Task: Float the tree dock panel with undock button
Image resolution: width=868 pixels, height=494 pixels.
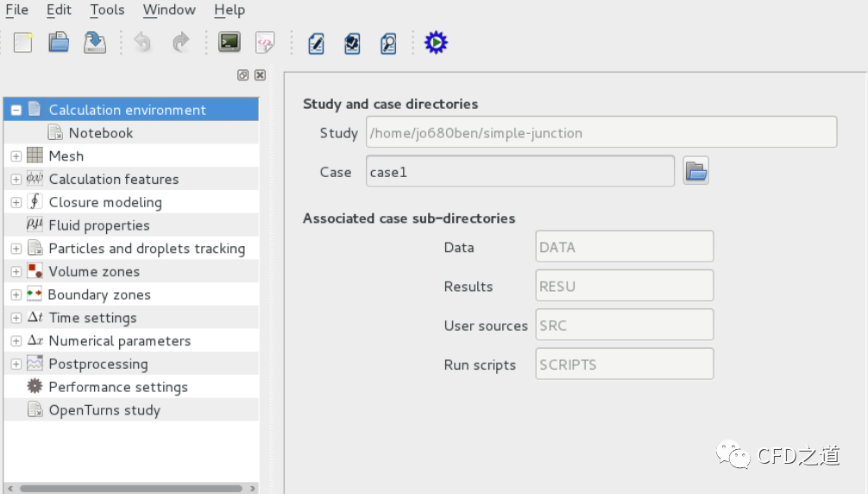Action: (243, 75)
